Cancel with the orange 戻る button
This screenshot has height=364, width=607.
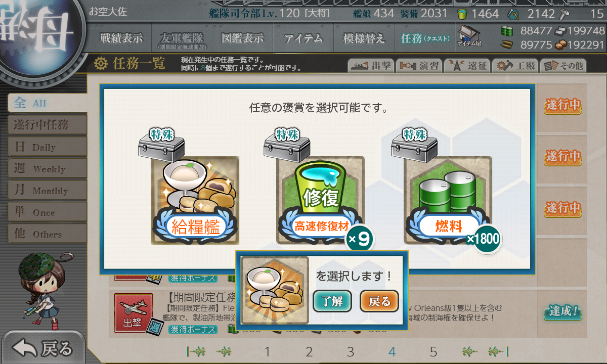click(x=379, y=302)
